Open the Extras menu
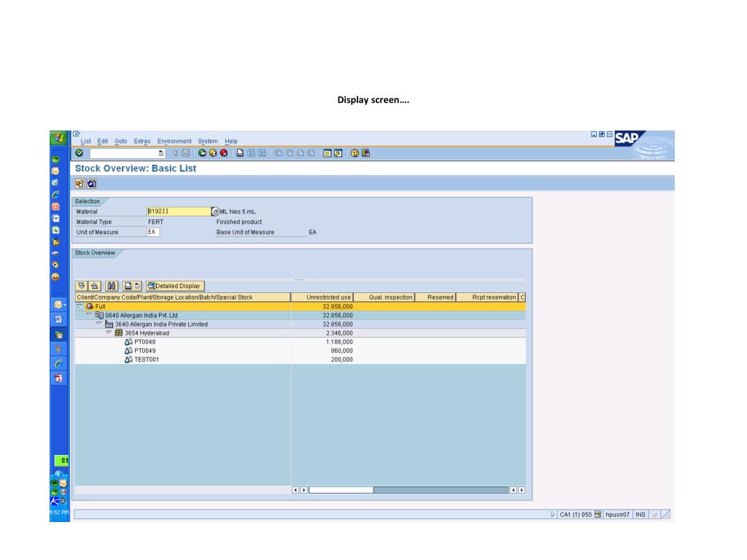 [142, 141]
